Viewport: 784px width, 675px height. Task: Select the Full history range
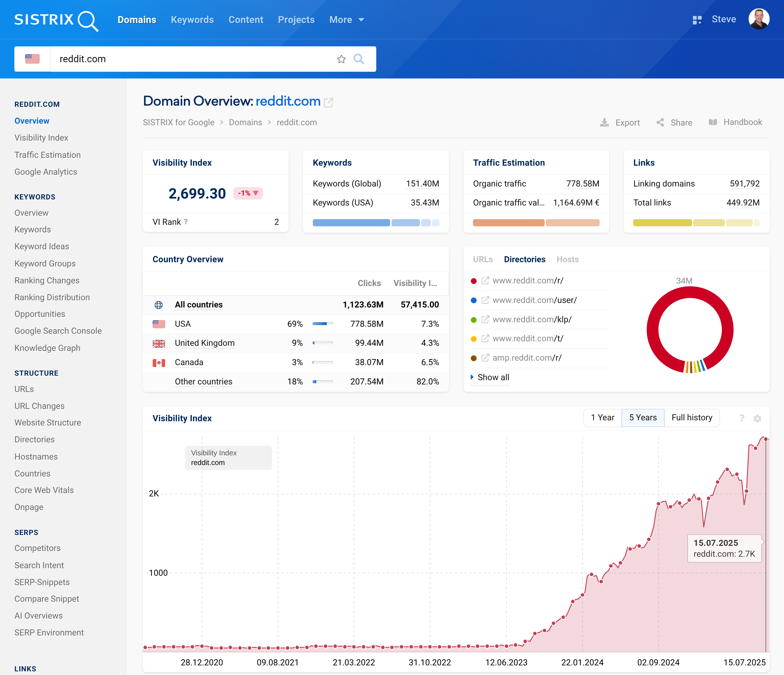692,418
